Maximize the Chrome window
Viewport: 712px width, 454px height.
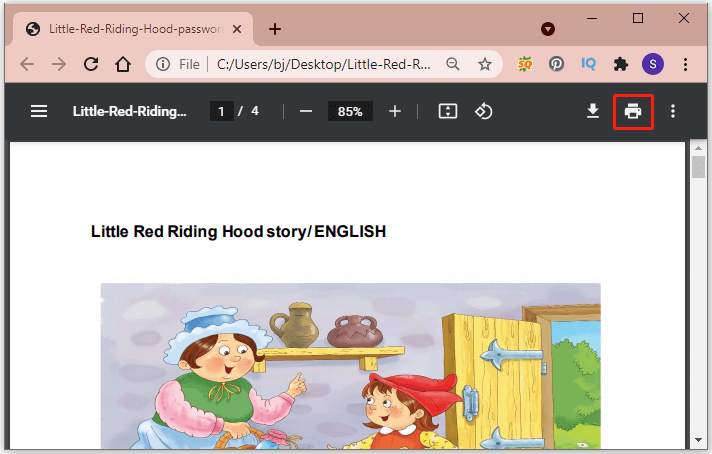coord(638,19)
